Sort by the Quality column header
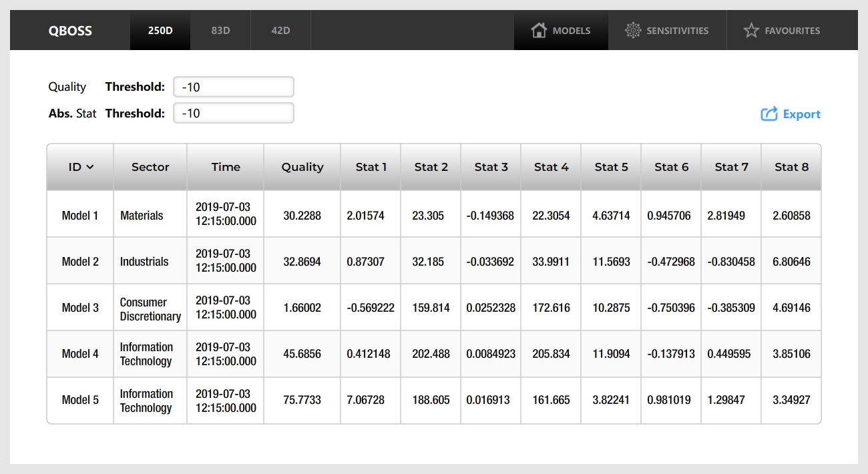 [302, 167]
